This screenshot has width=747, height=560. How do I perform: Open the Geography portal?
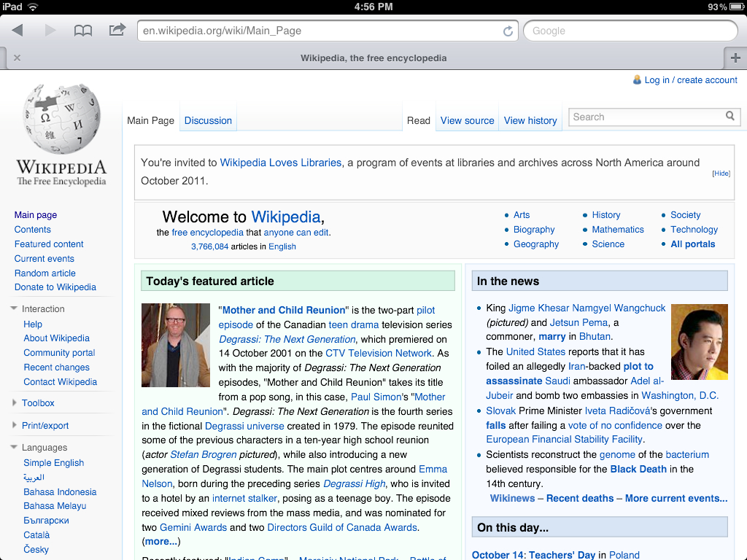click(x=536, y=244)
